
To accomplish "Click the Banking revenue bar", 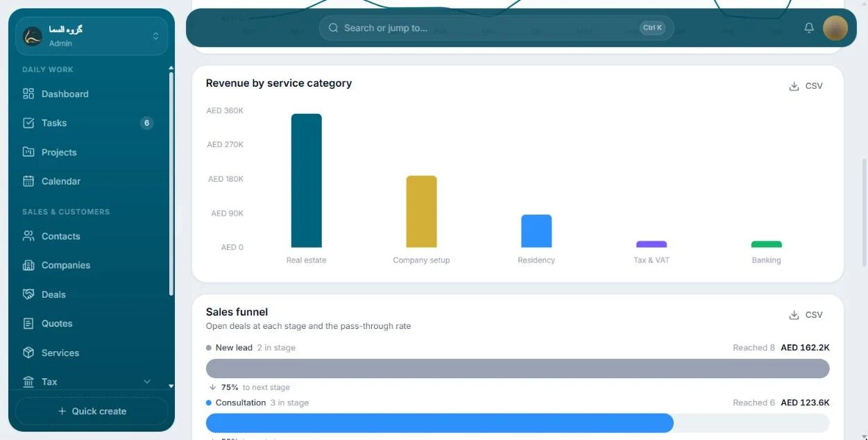I will point(767,244).
